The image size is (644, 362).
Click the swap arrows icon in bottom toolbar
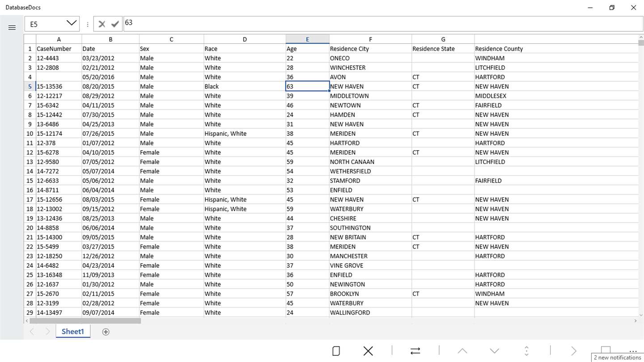pyautogui.click(x=415, y=351)
